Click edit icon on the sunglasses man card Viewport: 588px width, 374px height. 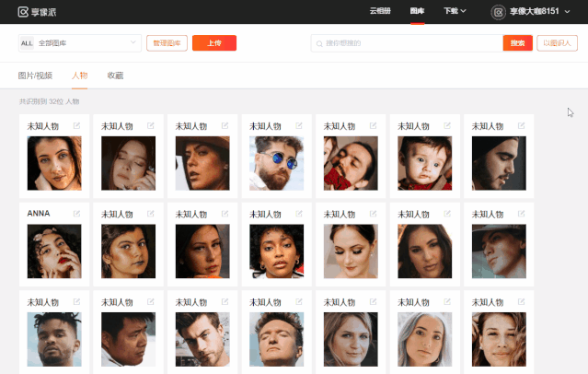coord(299,126)
